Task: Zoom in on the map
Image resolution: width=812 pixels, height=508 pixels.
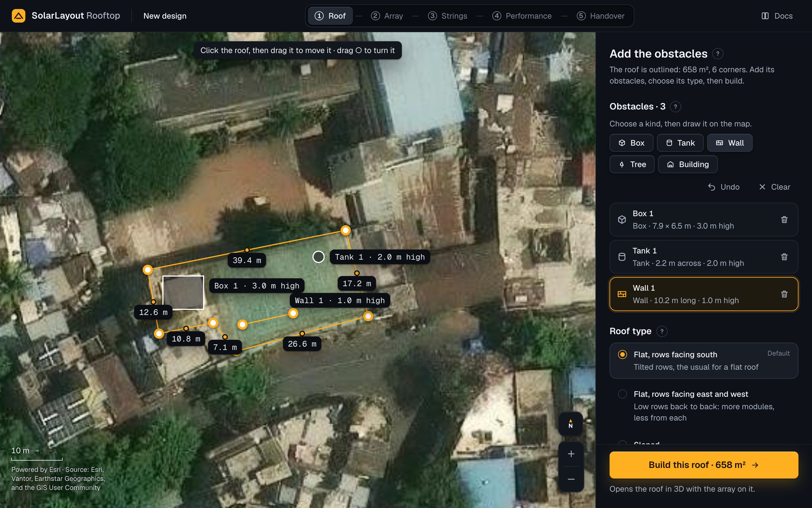Action: point(571,454)
